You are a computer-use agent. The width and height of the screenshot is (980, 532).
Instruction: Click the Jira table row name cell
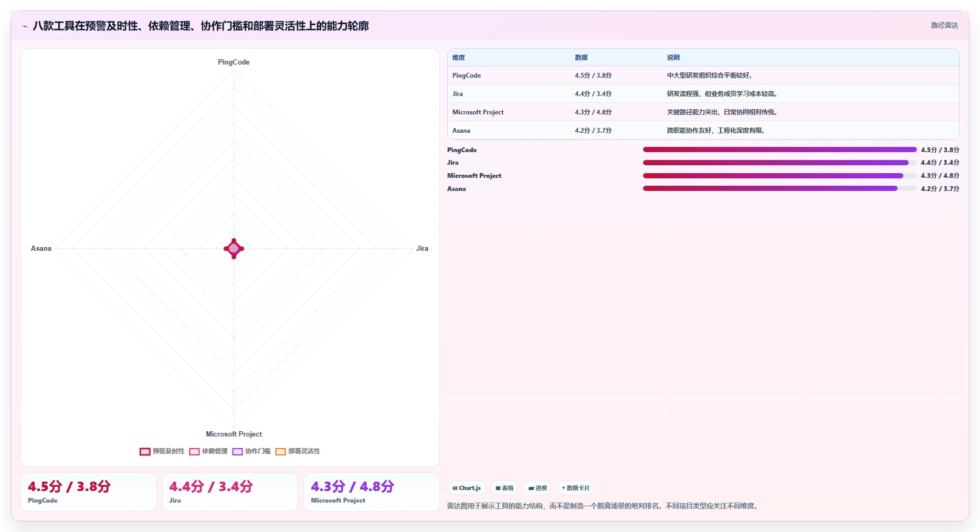coord(458,94)
